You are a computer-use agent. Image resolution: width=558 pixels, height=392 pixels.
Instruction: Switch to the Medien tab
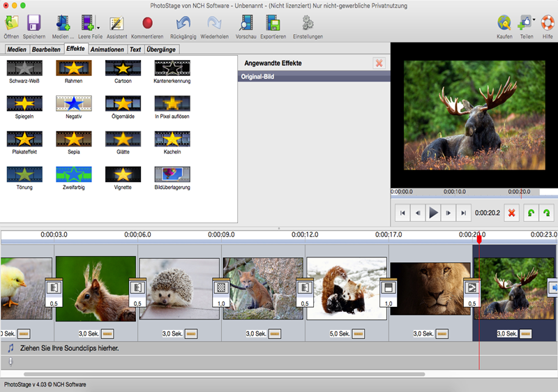point(17,50)
